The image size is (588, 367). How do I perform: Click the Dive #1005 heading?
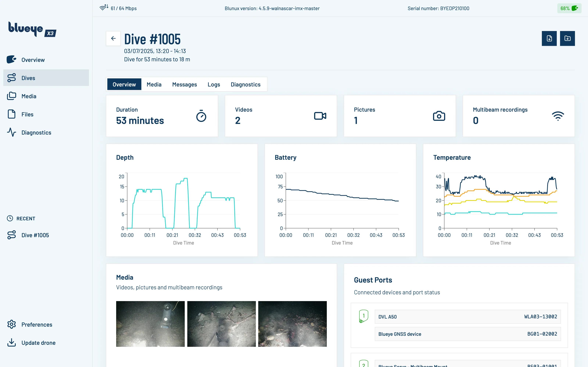tap(152, 39)
